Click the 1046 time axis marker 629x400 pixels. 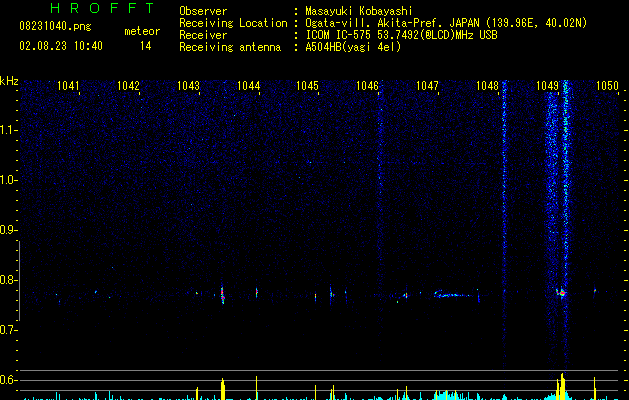point(367,86)
